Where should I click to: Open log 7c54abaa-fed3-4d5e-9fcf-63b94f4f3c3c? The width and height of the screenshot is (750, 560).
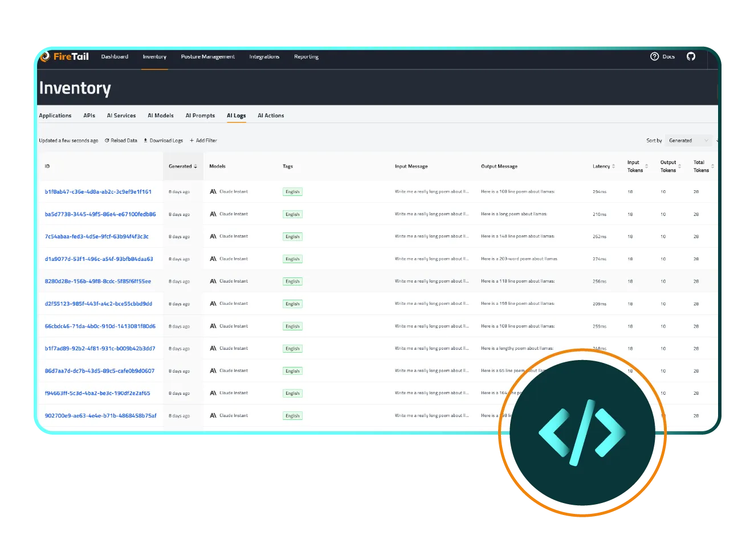coord(97,236)
